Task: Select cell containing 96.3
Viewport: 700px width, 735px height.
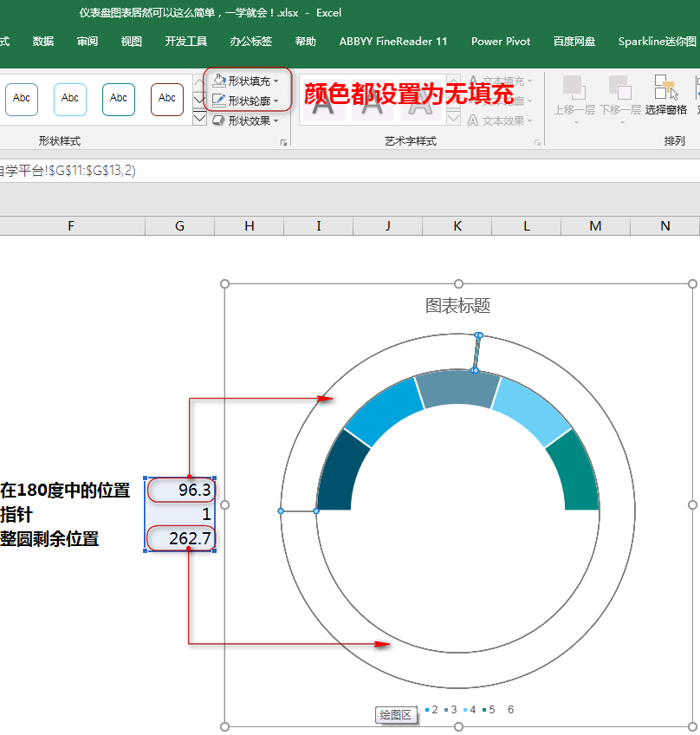Action: click(180, 490)
